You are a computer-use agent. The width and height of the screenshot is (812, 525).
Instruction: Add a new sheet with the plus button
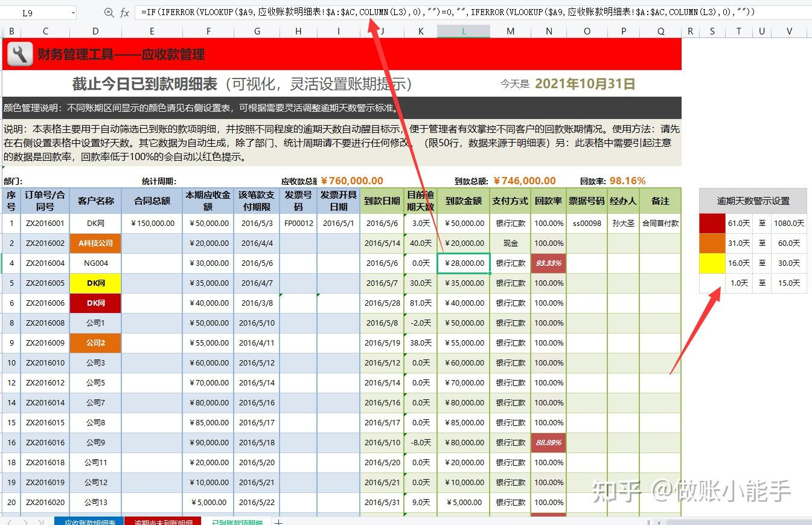(x=278, y=521)
